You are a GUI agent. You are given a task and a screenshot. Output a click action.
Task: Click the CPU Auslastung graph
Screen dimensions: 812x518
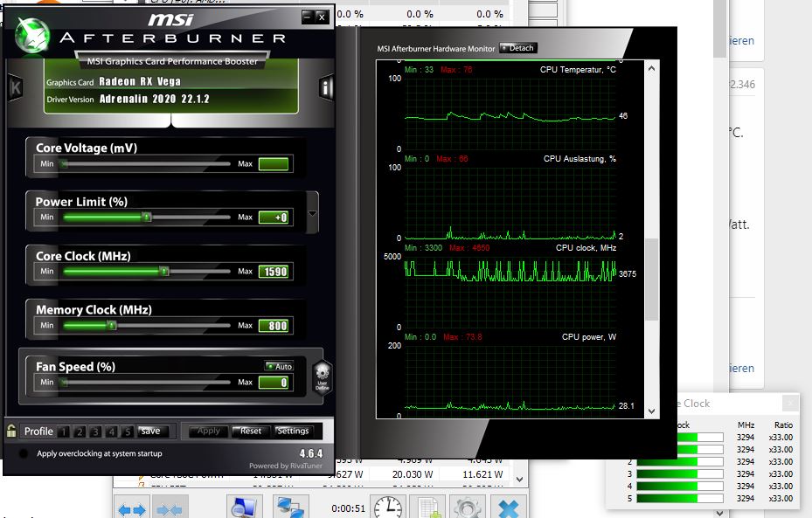(x=510, y=203)
